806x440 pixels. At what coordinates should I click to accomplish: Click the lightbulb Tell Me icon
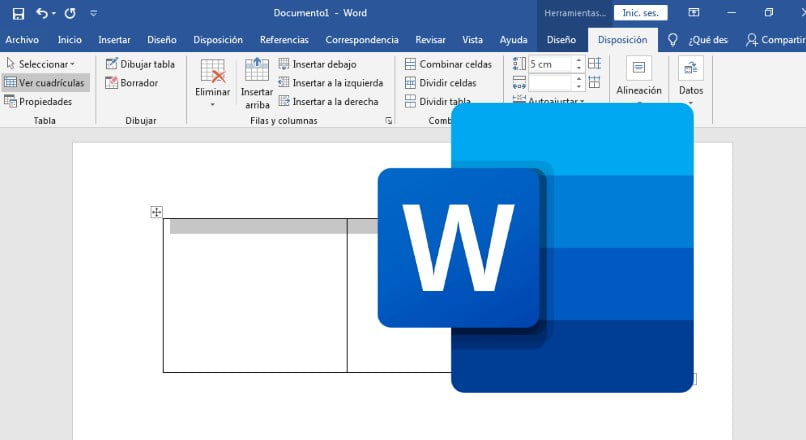[672, 40]
